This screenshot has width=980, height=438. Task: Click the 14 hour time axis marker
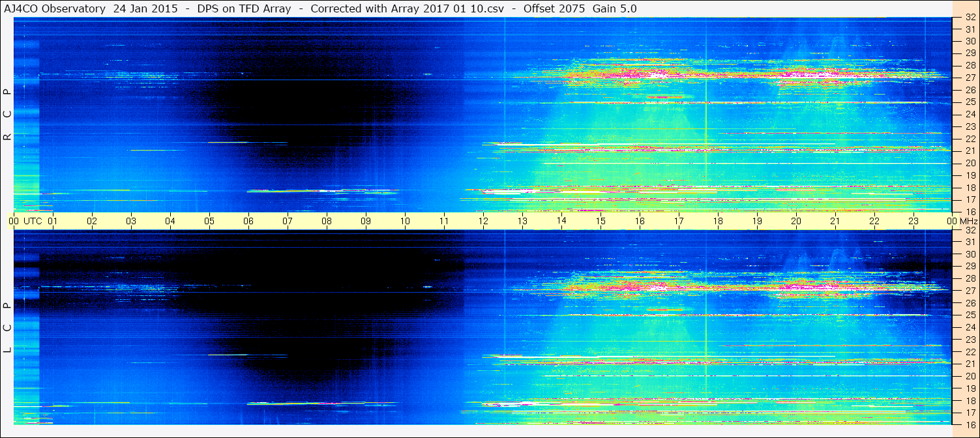tap(561, 221)
